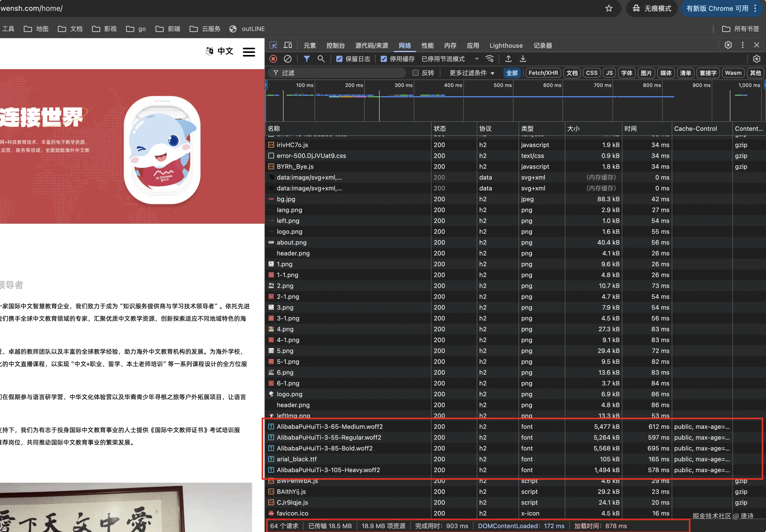Uncheck the 保留日志 checkbox
The image size is (766, 532).
coord(339,59)
